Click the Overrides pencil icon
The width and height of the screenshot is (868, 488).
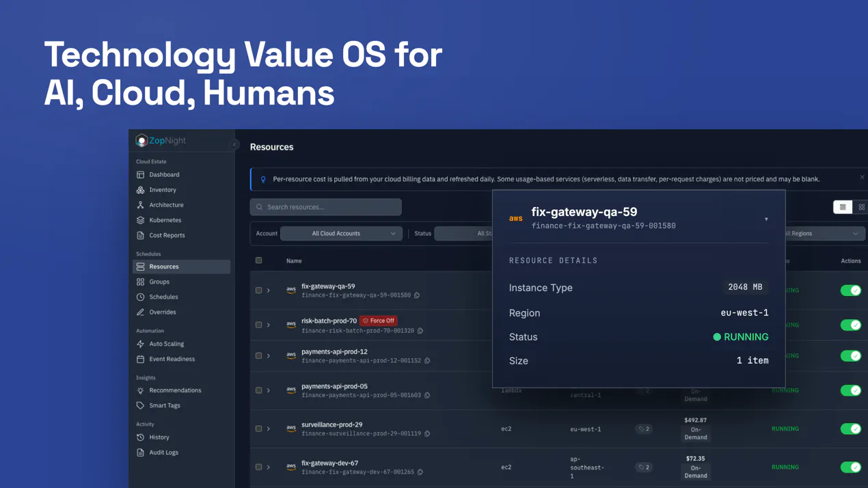tap(140, 312)
